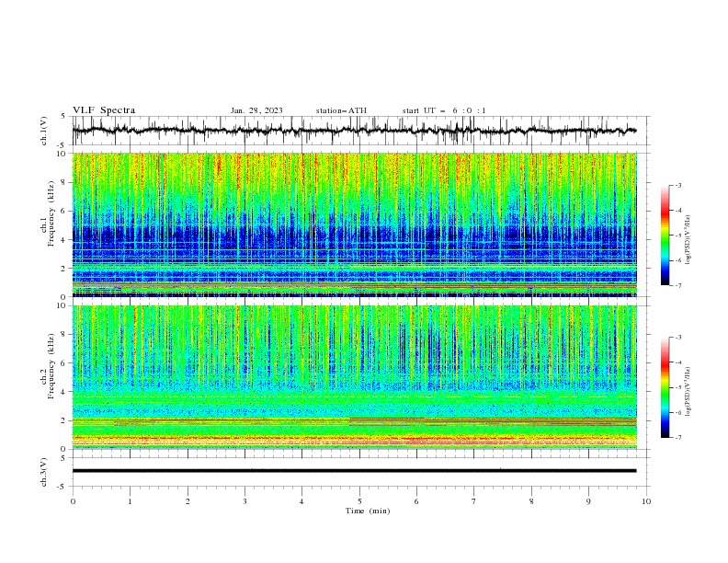Click the "4" kHz tick on ch.2 frequency axis
The image size is (728, 563).
point(65,392)
